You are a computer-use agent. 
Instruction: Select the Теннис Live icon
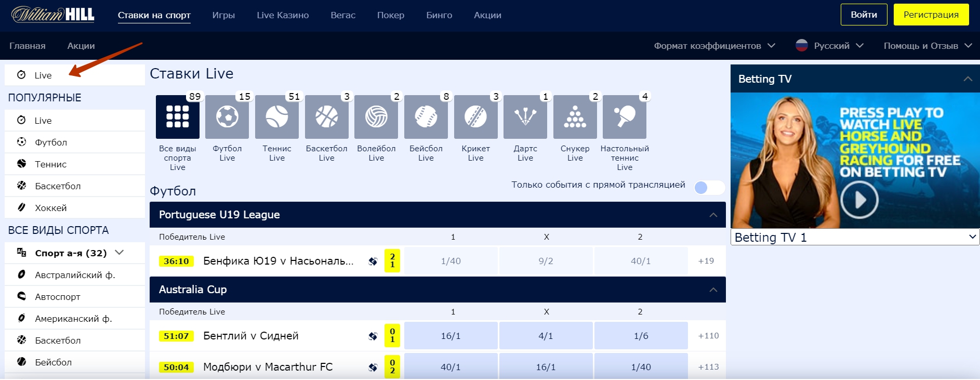pyautogui.click(x=276, y=117)
